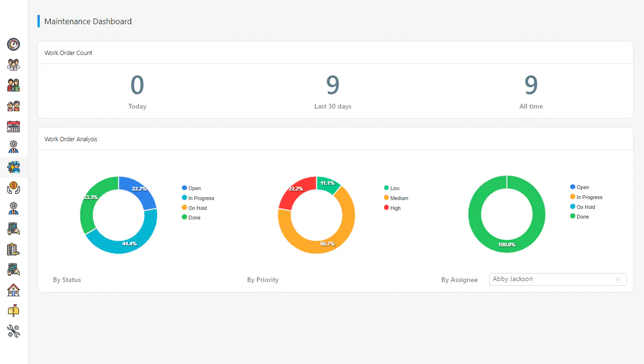Open the clipboard checklist with pencil icon
The height and width of the screenshot is (364, 644).
pos(13,249)
